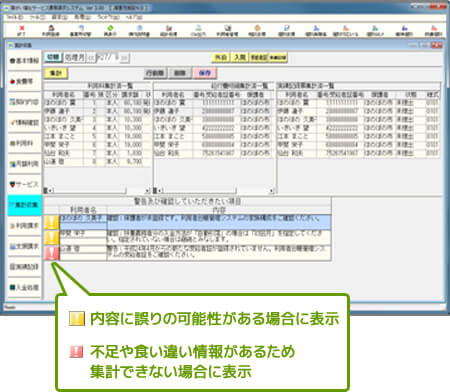Open the highlighted cyan 集計 sidebar item
The width and height of the screenshot is (450, 392).
click(x=24, y=205)
